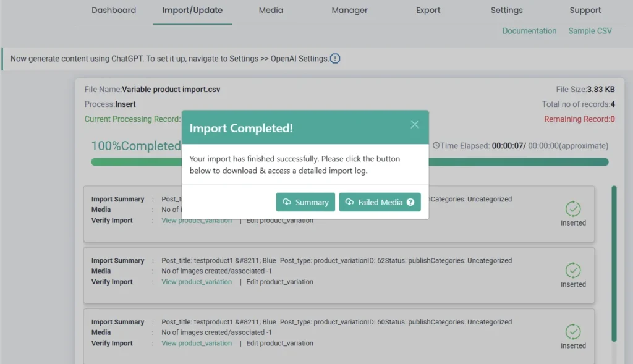Click the third record's Inserted checkmark icon

[573, 331]
